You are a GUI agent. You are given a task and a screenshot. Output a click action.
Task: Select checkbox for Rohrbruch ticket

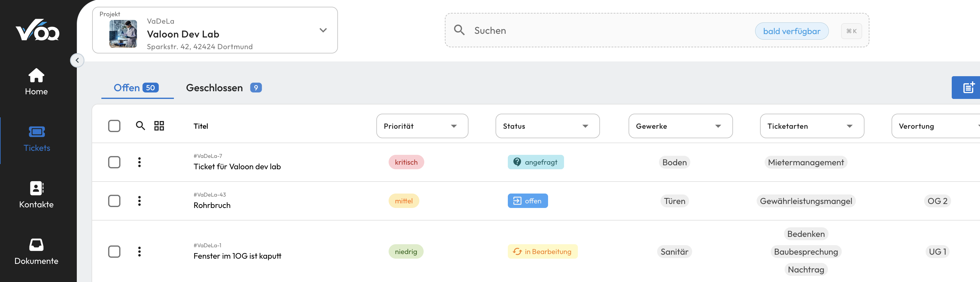coord(114,201)
